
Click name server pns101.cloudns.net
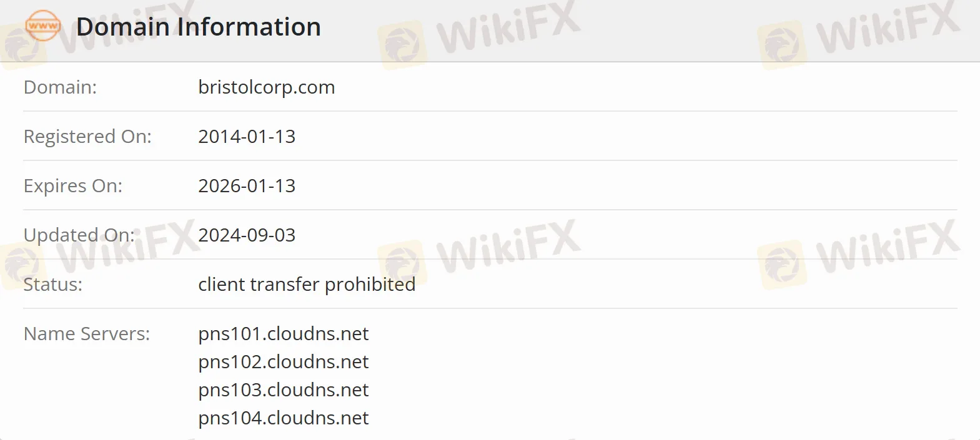[283, 334]
